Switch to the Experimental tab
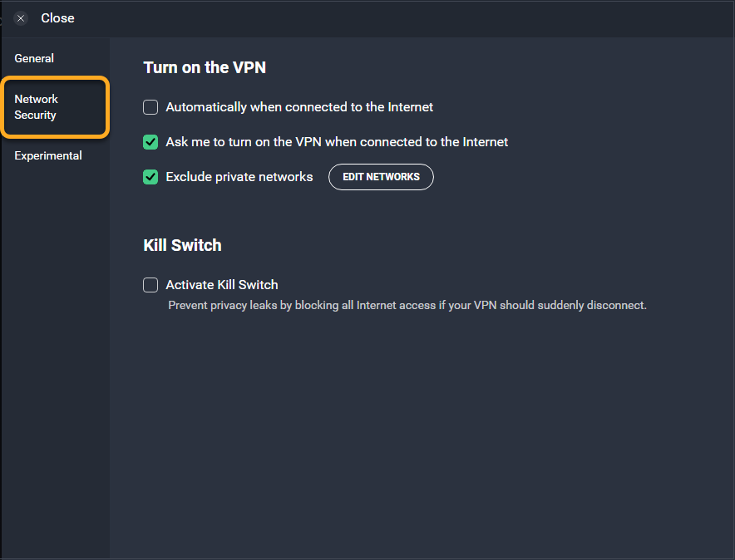The height and width of the screenshot is (560, 735). point(48,155)
